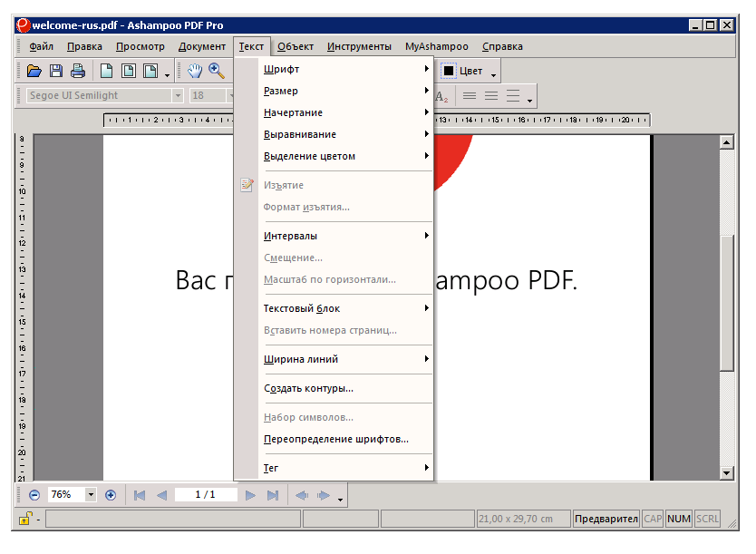Click the vertical scrollbar up arrow
The image size is (756, 554).
[x=726, y=141]
